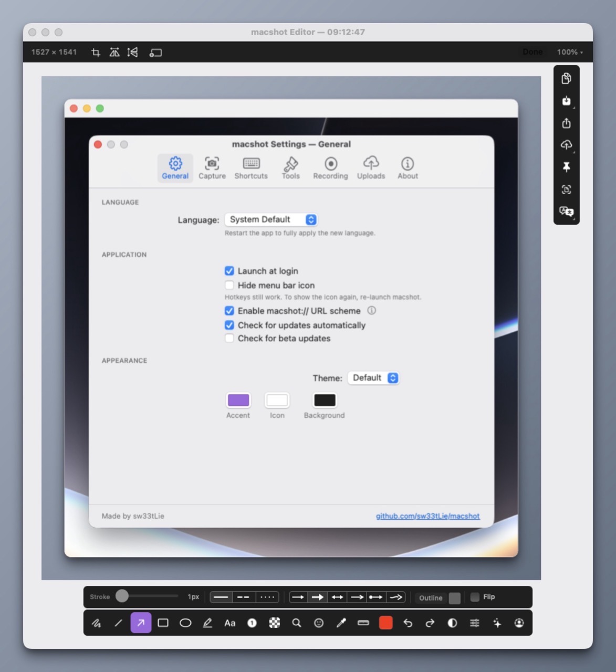
Task: Open the gray Outline color swatch
Action: click(x=455, y=598)
